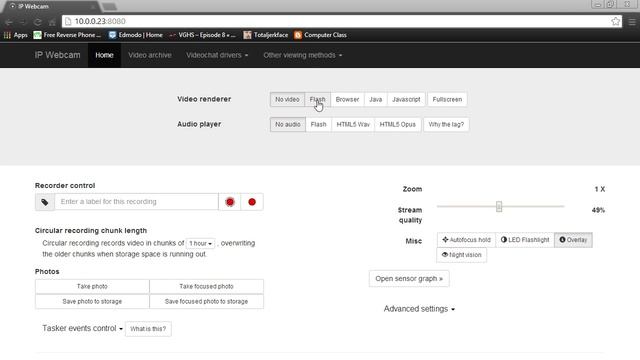
Task: Click Save photo to storage
Action: [92, 302]
